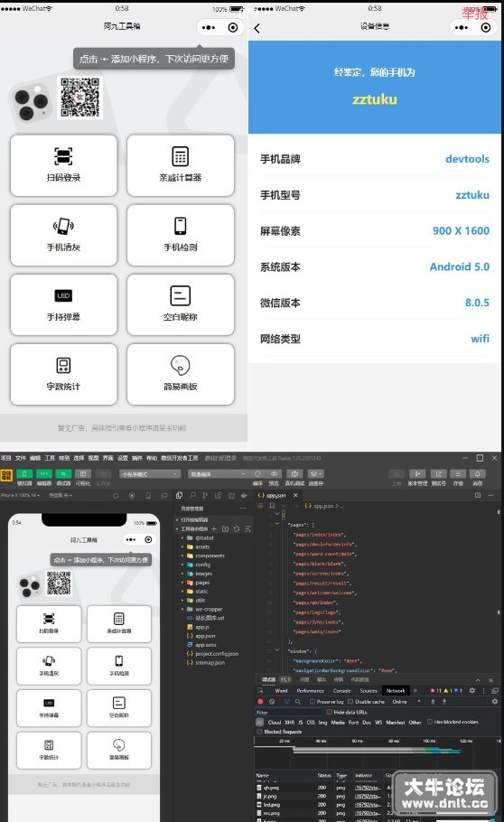The height and width of the screenshot is (822, 504).
Task: Select the XHR request type filter
Action: (x=290, y=722)
